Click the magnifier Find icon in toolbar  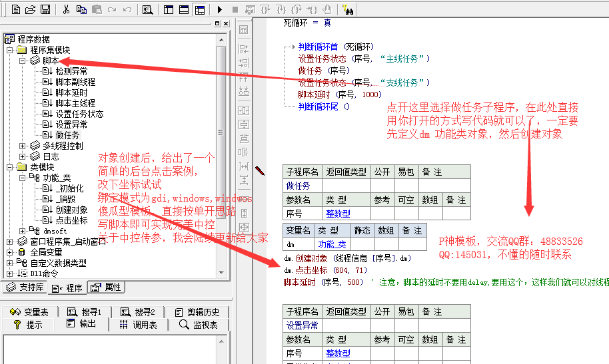[148, 9]
